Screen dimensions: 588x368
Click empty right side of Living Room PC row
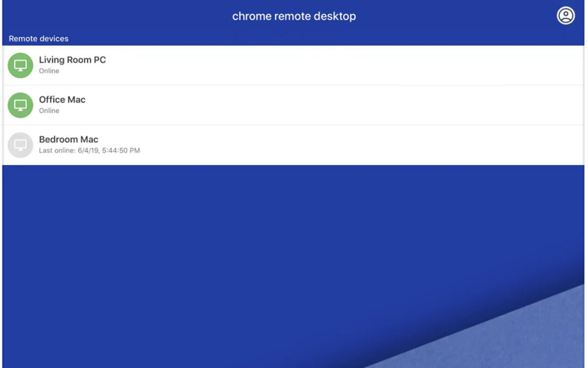[x=436, y=65]
